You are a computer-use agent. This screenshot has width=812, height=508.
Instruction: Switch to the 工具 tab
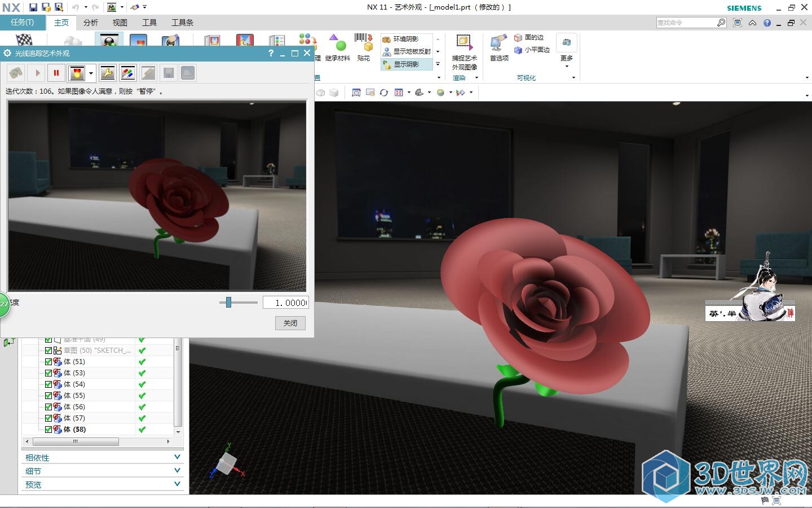click(149, 23)
